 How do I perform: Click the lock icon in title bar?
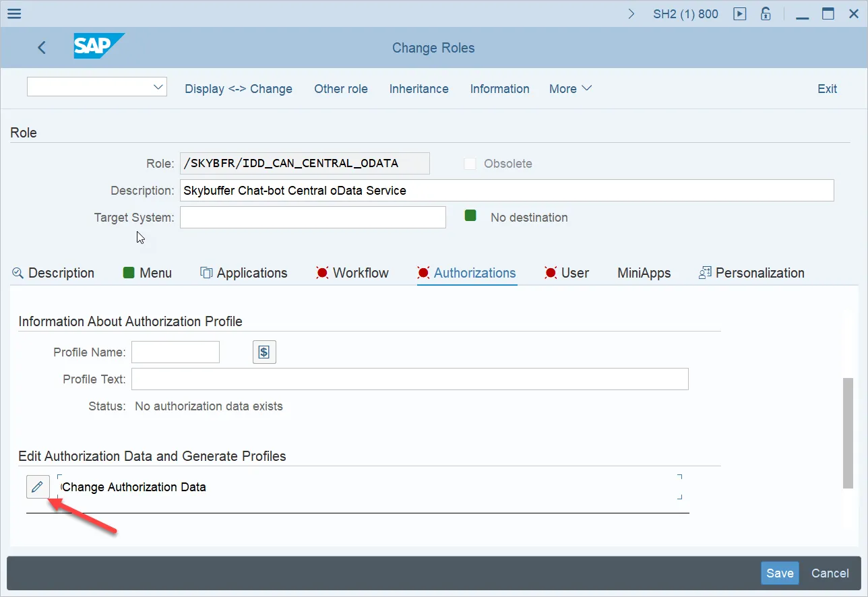[766, 13]
